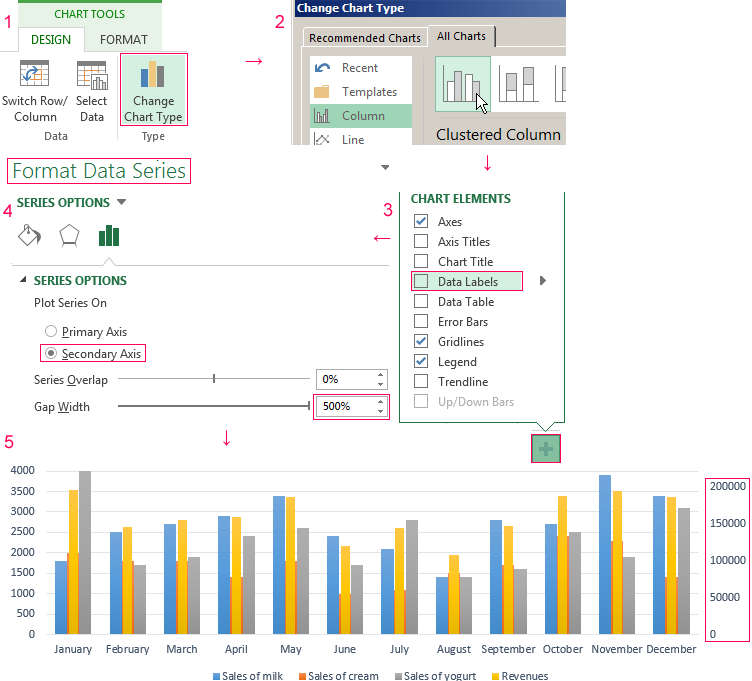Viewport: 752px width, 681px height.
Task: Click the Gap Width value field
Action: point(344,407)
